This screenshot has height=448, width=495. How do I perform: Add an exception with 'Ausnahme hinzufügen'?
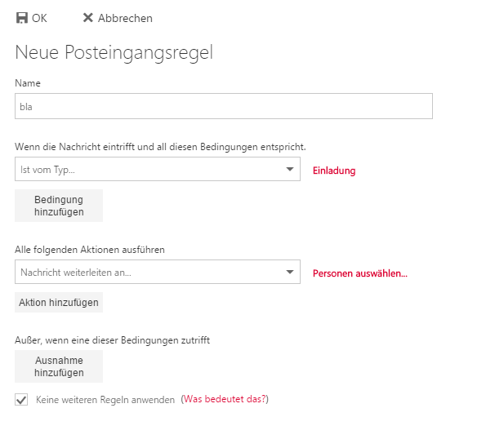coord(59,366)
